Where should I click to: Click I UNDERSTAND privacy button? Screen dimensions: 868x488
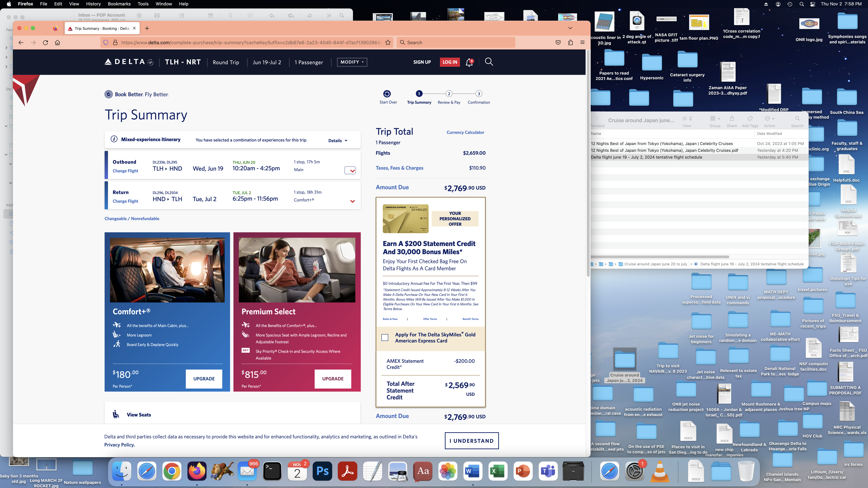point(472,441)
